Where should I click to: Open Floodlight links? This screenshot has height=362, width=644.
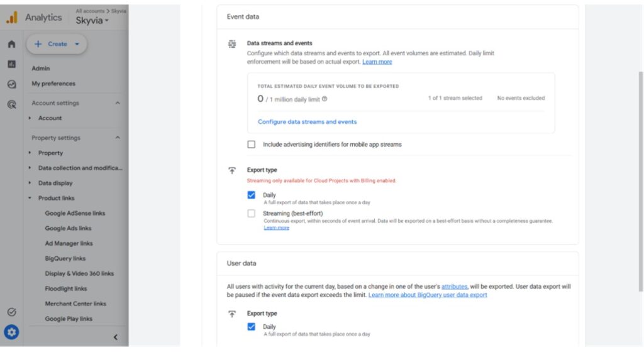point(65,288)
